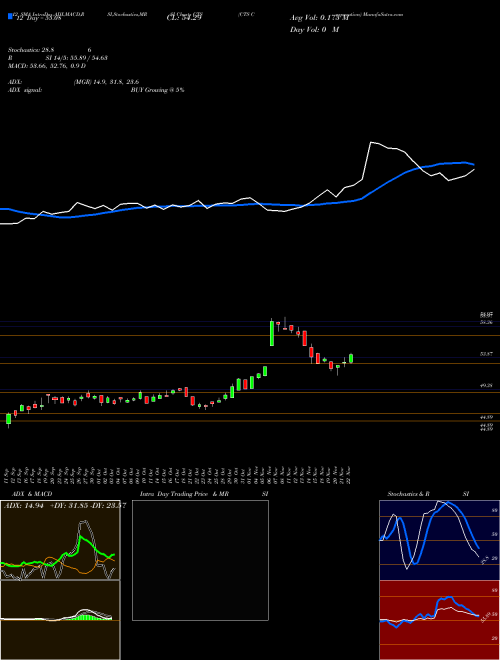Click the 53.87 price level label
Screen dimensions: 500x660
pyautogui.click(x=486, y=354)
